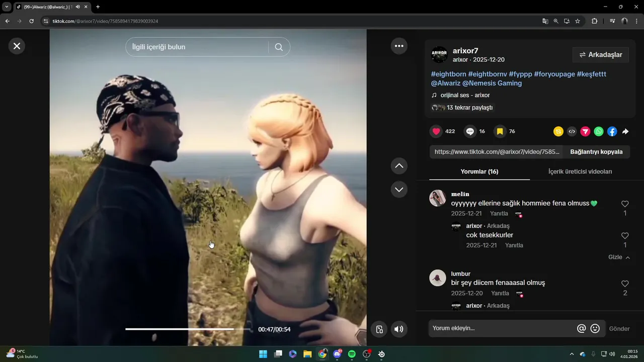644x362 pixels.
Task: Open the arixor7 username link
Action: coord(465,51)
